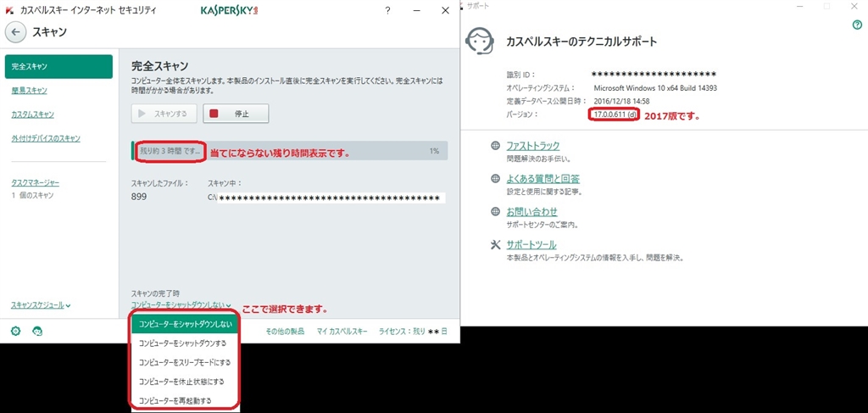Open the ファストトラック link
868x413 pixels.
pos(533,146)
